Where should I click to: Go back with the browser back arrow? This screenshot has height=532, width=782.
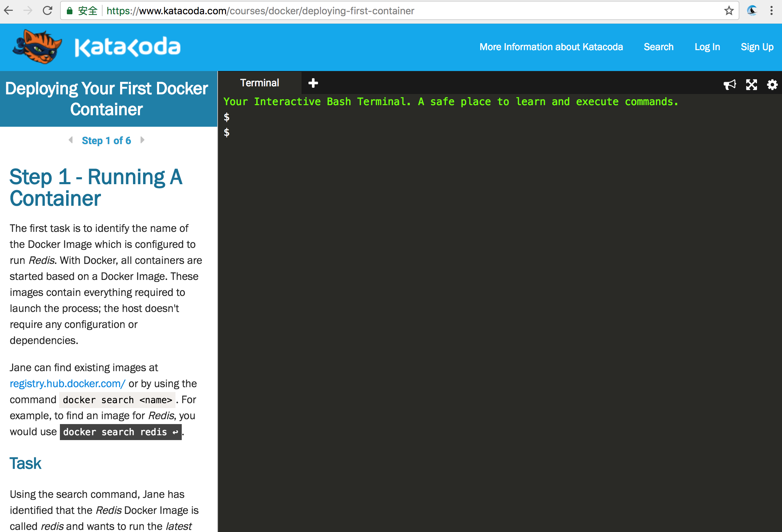(x=9, y=11)
